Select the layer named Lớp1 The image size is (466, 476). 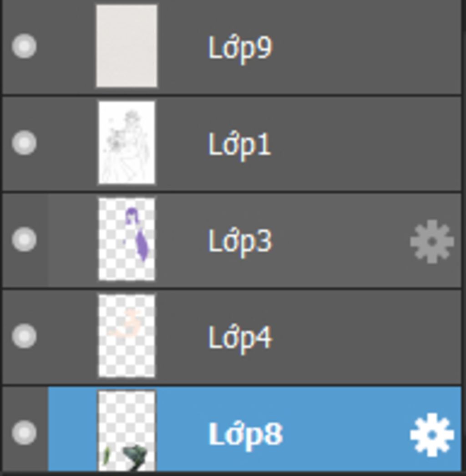[x=239, y=144]
